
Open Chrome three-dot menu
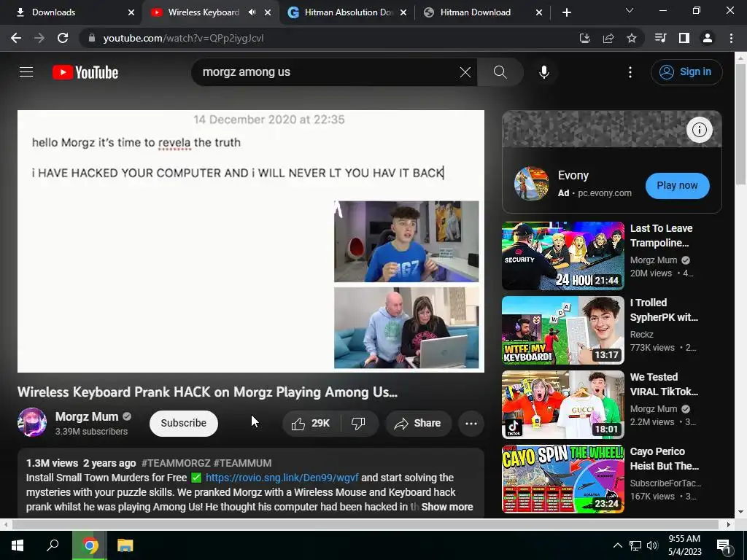(x=731, y=38)
